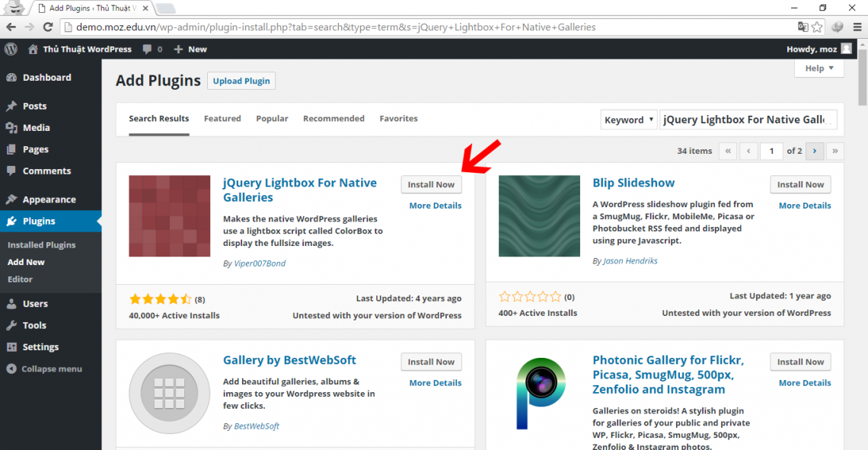Select the Settings wrench icon

(12, 346)
